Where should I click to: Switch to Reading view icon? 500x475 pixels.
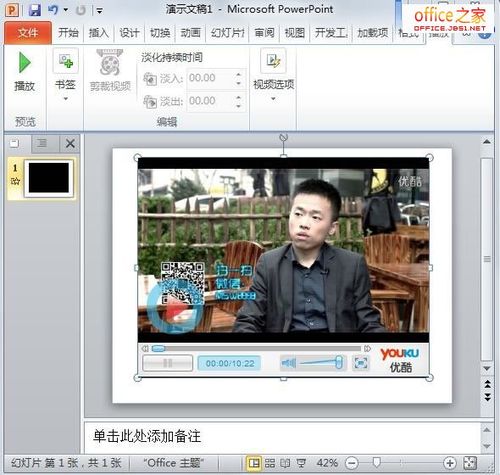click(285, 463)
